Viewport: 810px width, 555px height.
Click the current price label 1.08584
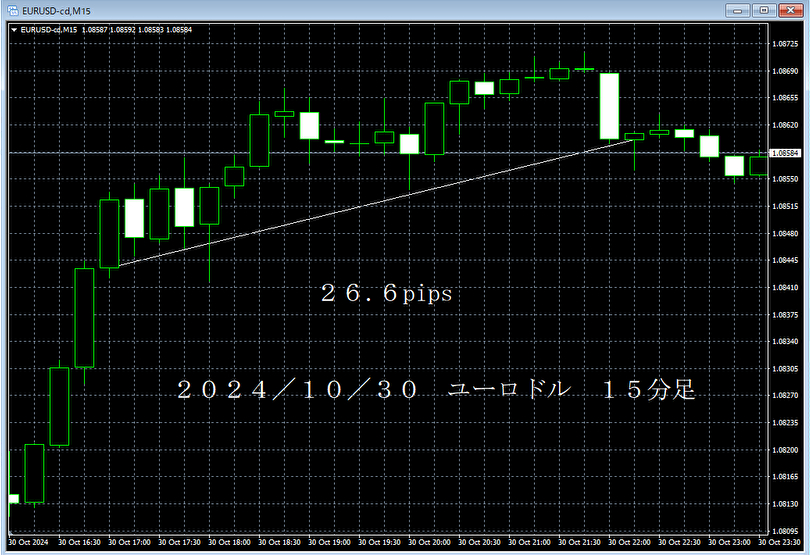tap(785, 153)
